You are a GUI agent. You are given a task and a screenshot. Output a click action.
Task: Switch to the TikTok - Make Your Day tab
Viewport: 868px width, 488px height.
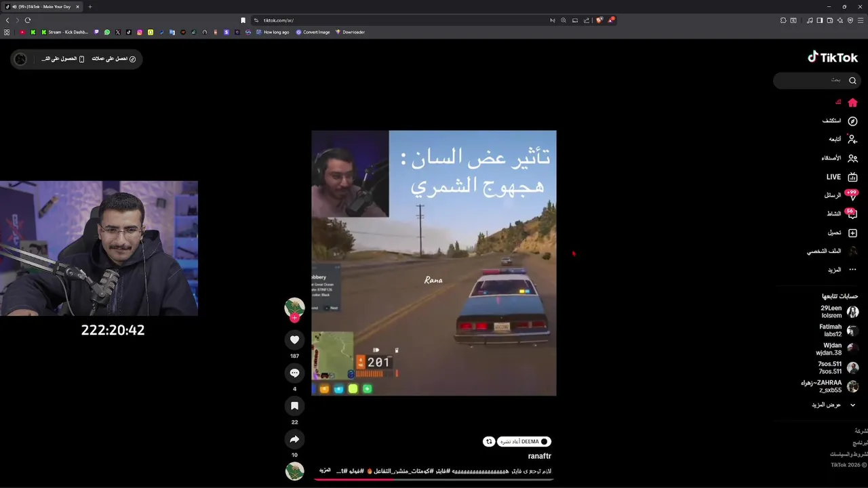(42, 7)
